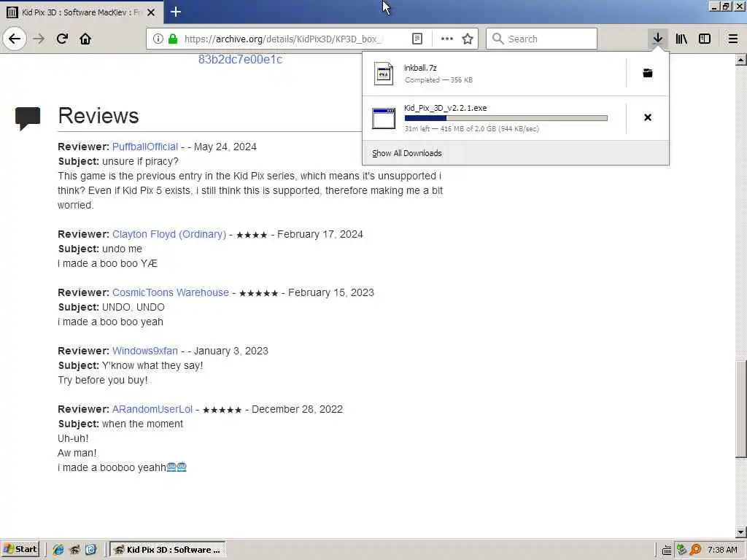
Task: Open CosmicToons Warehouse reviewer profile
Action: click(171, 292)
